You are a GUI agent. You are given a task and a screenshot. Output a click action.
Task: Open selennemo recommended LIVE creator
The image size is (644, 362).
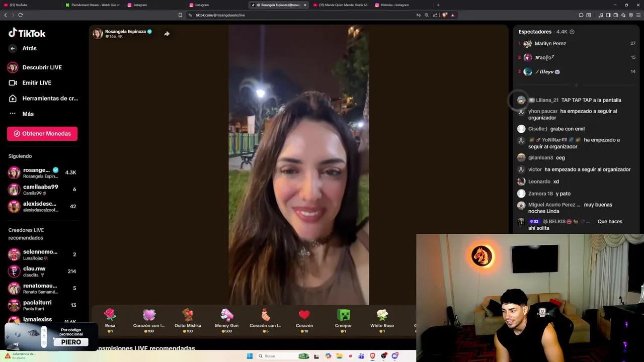pos(42,254)
